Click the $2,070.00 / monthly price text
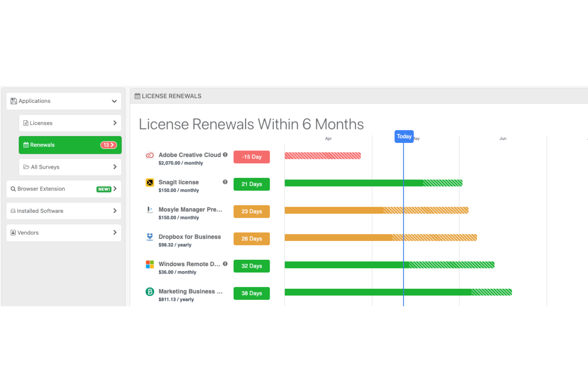 click(x=181, y=163)
